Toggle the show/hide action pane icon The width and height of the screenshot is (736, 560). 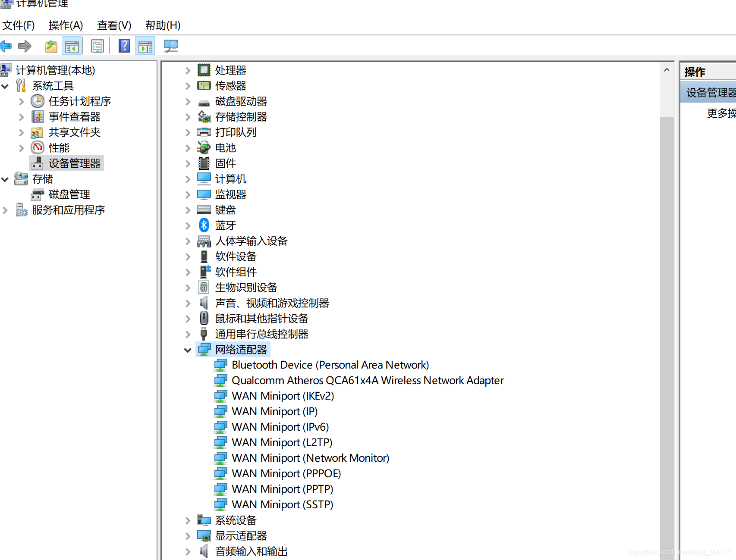click(x=145, y=46)
